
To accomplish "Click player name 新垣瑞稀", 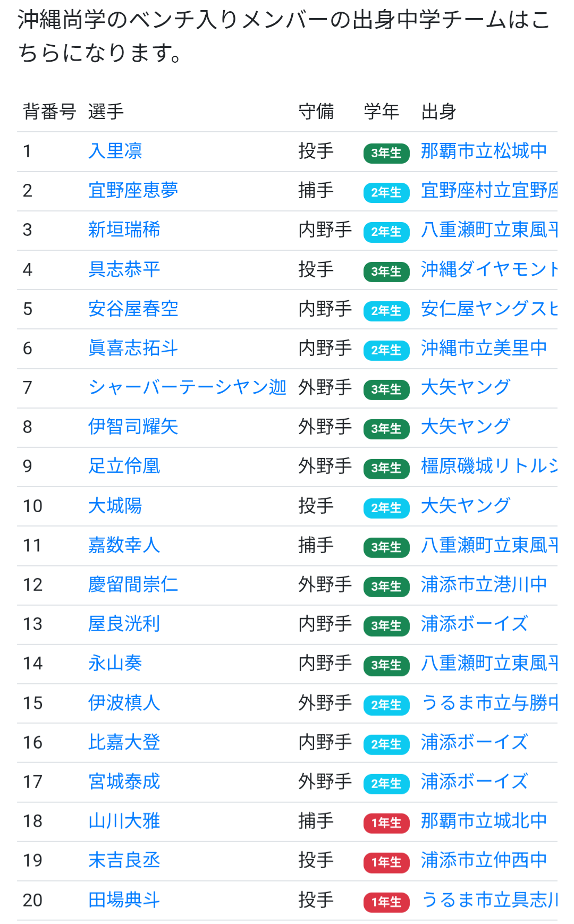I will [124, 230].
